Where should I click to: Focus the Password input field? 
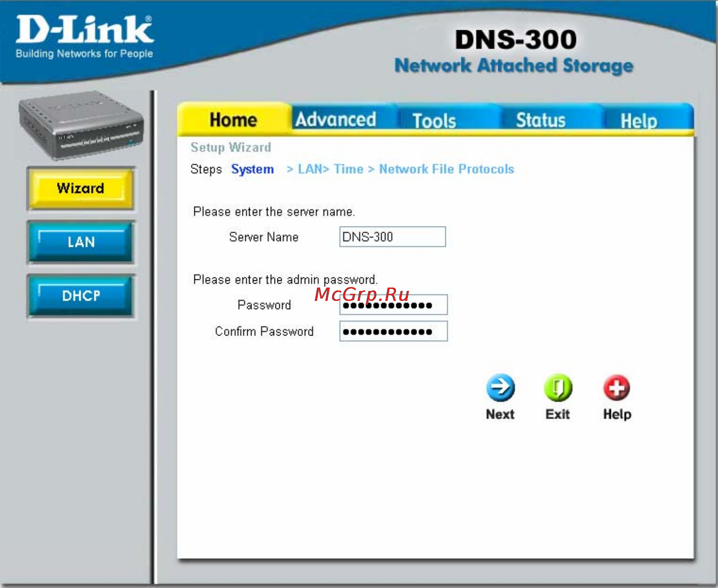click(x=394, y=305)
